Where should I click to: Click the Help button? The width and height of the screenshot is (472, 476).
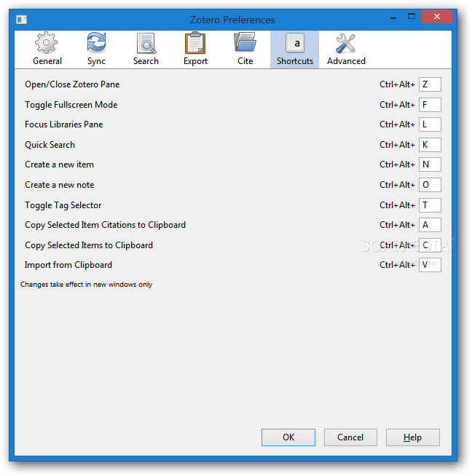click(412, 437)
